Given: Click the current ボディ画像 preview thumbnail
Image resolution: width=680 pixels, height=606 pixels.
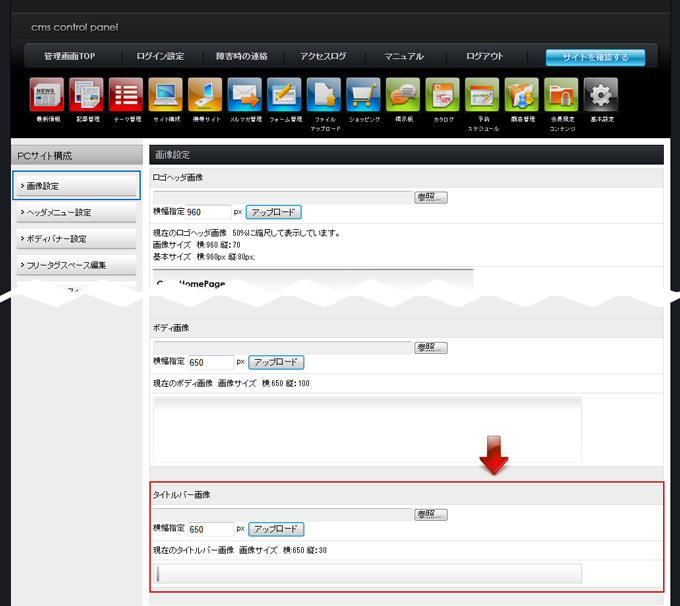Looking at the screenshot, I should [367, 428].
